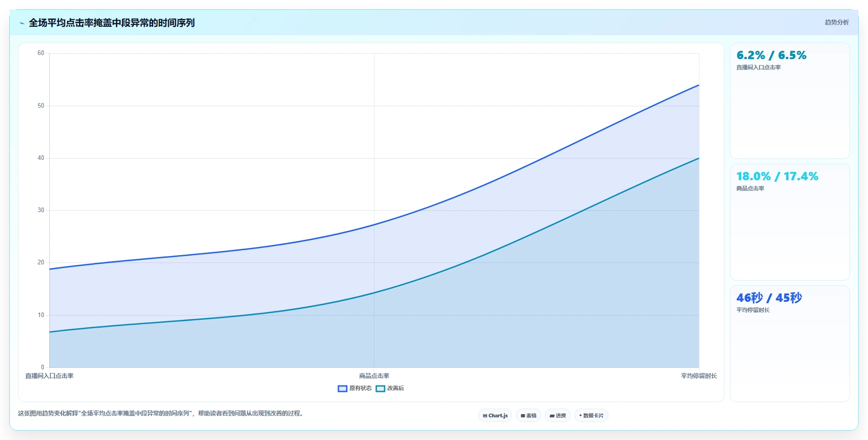Click the teal line endpoint at 平均停留时长
868x440 pixels.
pyautogui.click(x=699, y=159)
